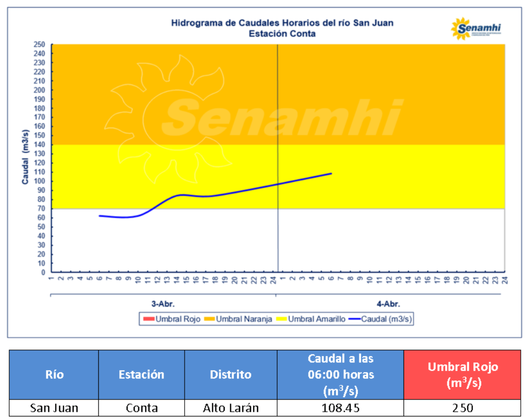
Task: Click the chart title 'Hidrograma de Caudales Horarios'
Action: pyautogui.click(x=282, y=23)
